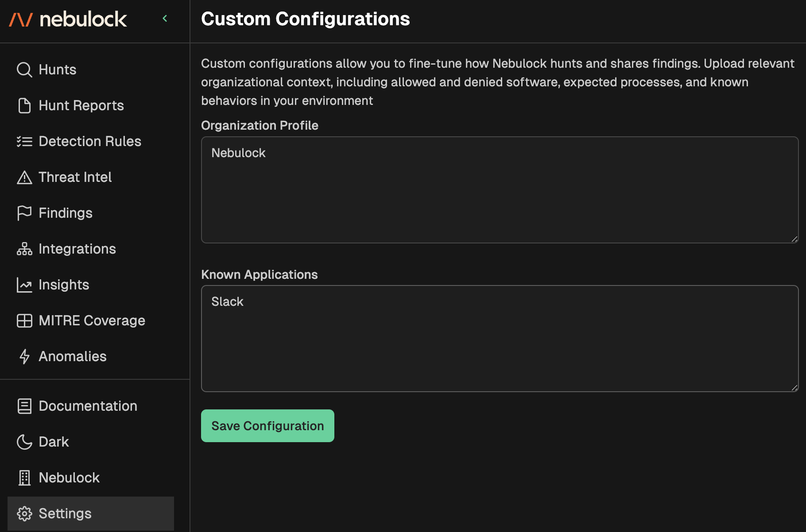
Task: Focus the Known Applications text area
Action: (500, 339)
